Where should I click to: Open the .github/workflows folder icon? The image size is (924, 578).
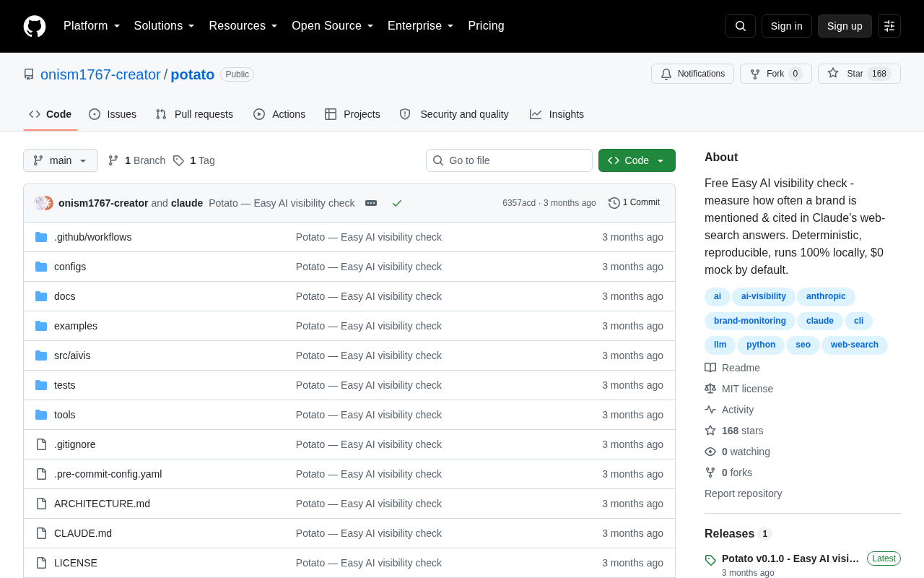click(x=41, y=237)
